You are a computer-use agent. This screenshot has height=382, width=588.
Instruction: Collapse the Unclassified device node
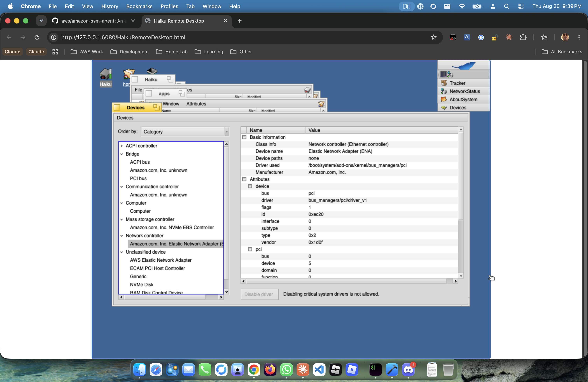pyautogui.click(x=122, y=252)
